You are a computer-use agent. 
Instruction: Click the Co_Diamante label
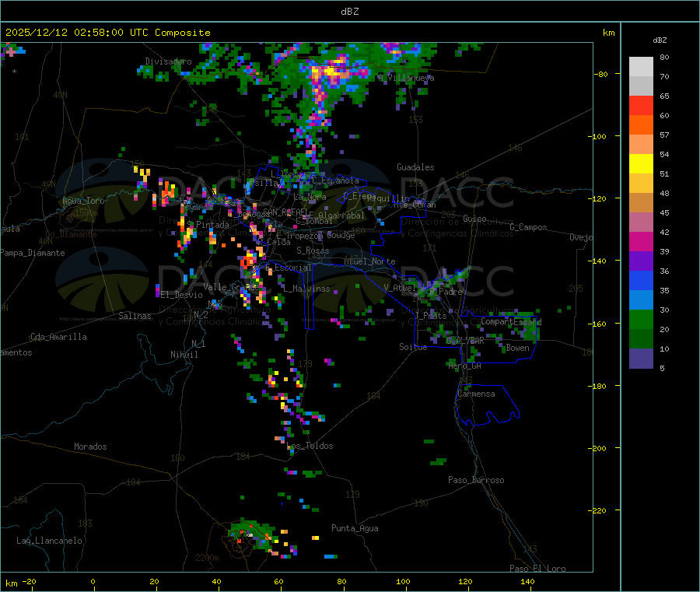coord(71,234)
